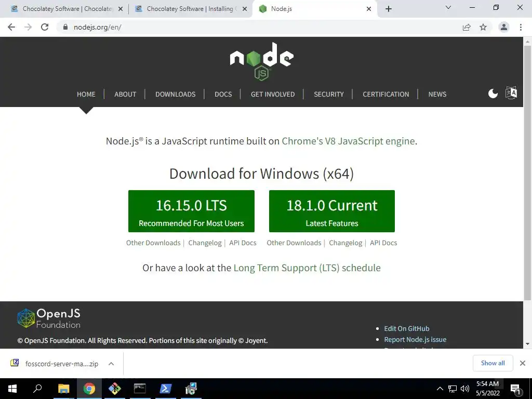Open a new tab with plus button
This screenshot has height=399, width=532.
[x=389, y=9]
